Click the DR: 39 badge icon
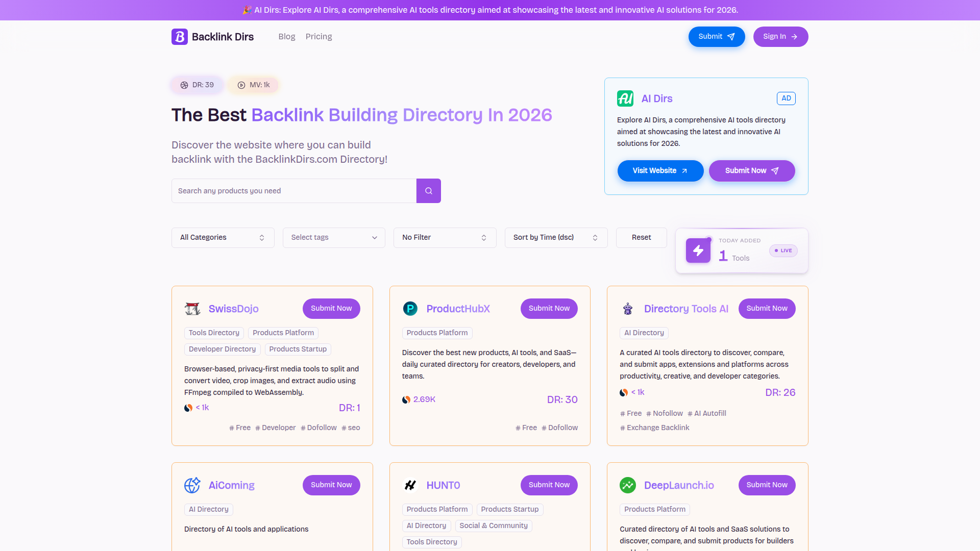This screenshot has width=980, height=551. click(x=184, y=85)
